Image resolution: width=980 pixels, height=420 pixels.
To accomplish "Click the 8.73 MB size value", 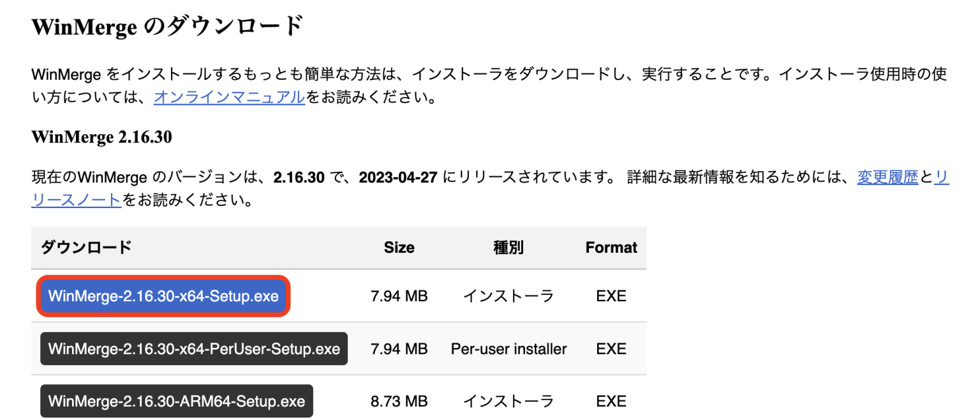I will pos(399,401).
